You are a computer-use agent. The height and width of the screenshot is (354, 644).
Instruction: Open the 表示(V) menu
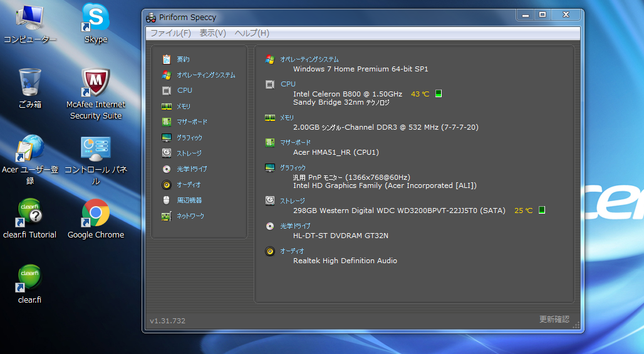coord(213,33)
